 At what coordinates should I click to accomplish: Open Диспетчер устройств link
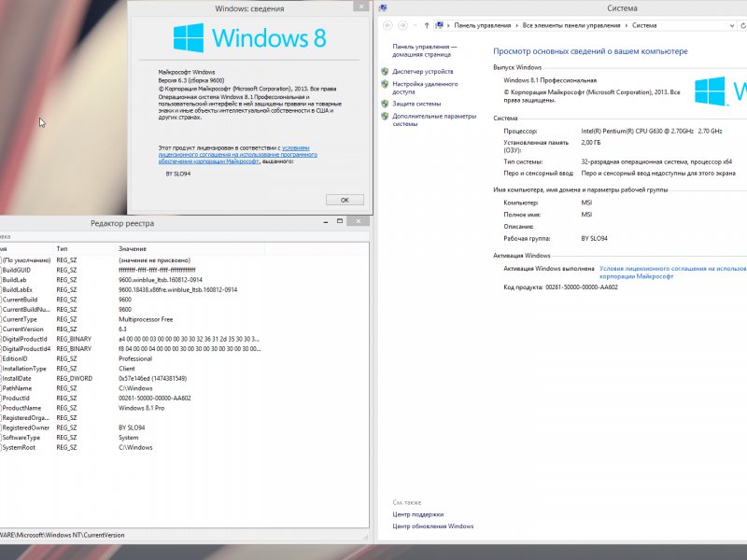[x=423, y=72]
